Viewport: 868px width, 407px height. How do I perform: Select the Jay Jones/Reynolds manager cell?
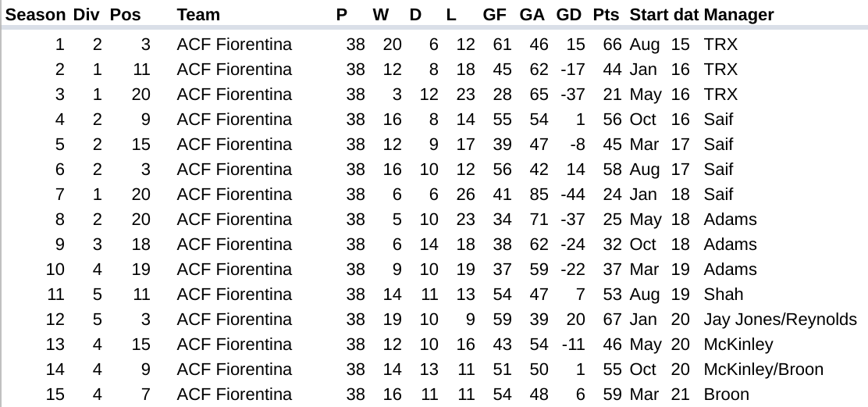pos(780,320)
